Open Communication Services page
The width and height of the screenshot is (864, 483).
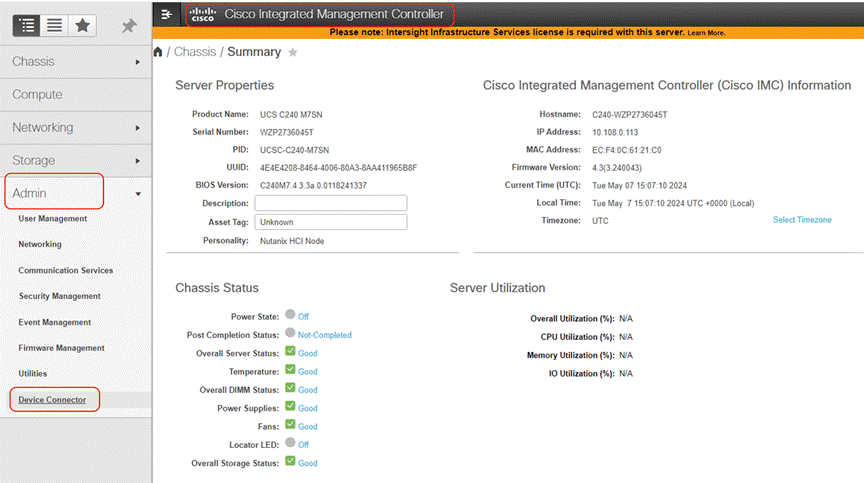coord(66,270)
